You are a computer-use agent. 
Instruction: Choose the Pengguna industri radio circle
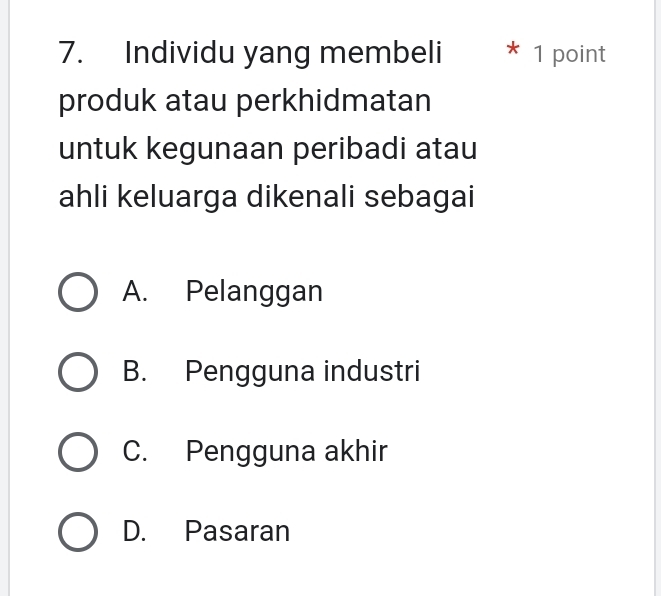point(78,372)
